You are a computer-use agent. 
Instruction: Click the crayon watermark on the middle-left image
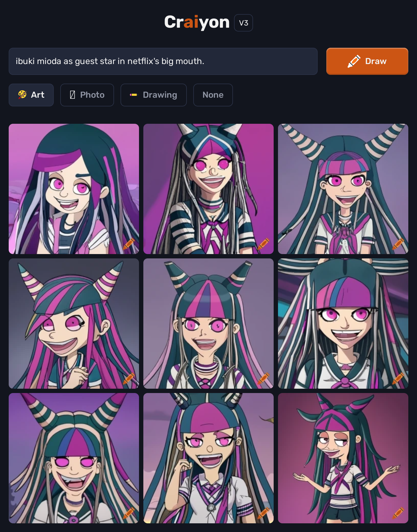click(129, 378)
